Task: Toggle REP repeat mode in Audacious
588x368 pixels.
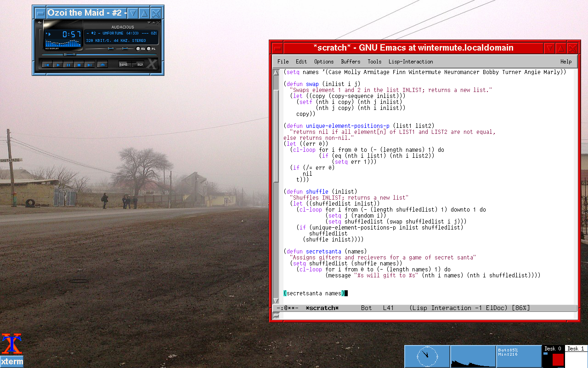Action: (x=138, y=65)
